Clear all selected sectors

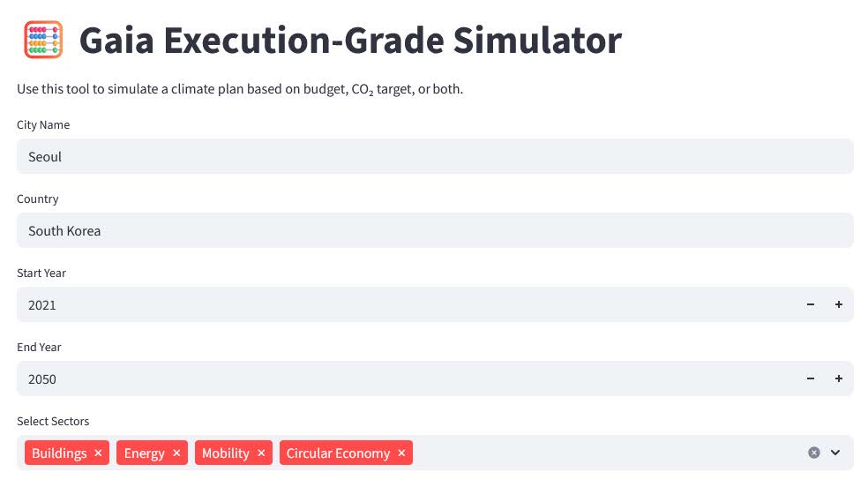click(x=813, y=453)
